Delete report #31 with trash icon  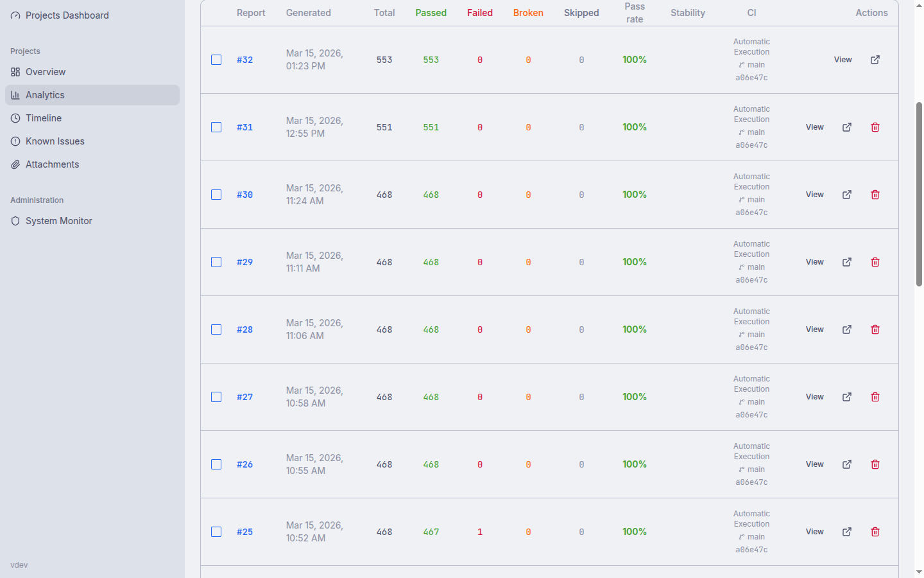coord(875,127)
